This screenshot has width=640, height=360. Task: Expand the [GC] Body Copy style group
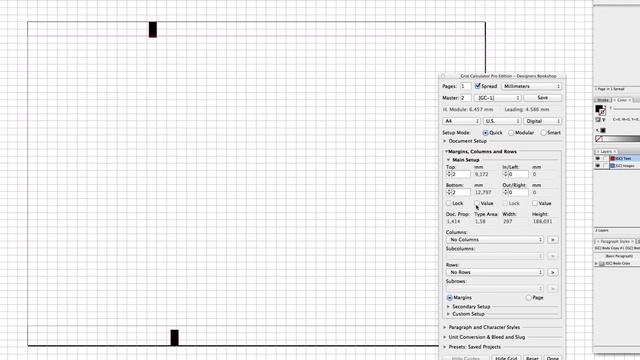tap(596, 264)
